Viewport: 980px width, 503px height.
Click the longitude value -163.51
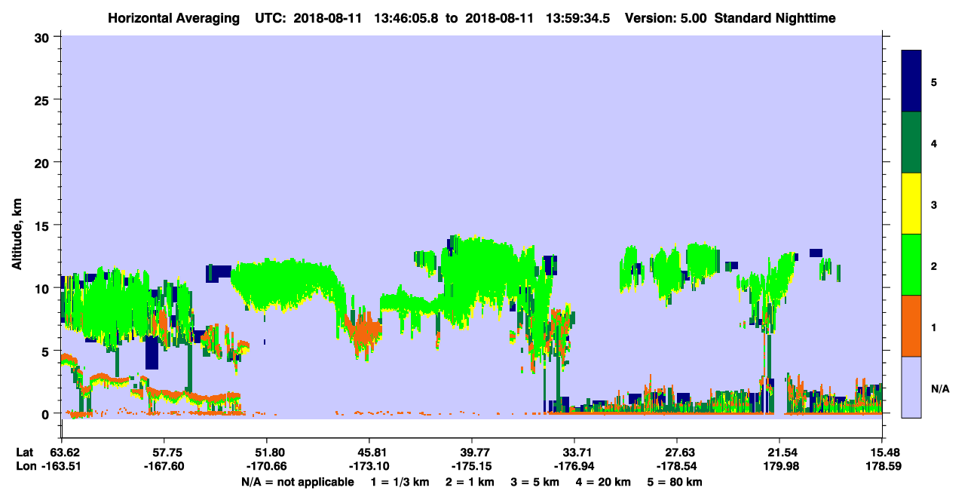pyautogui.click(x=62, y=466)
